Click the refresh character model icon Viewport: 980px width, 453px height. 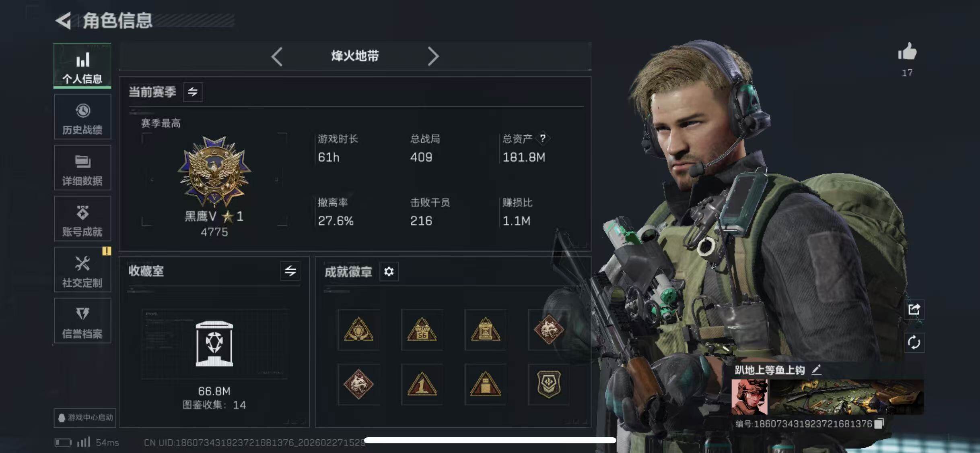(914, 343)
